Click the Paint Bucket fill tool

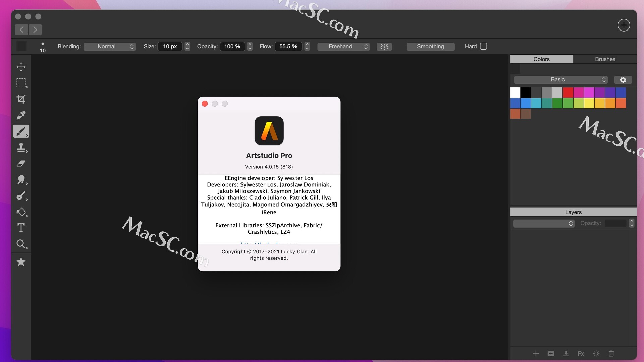coord(21,212)
